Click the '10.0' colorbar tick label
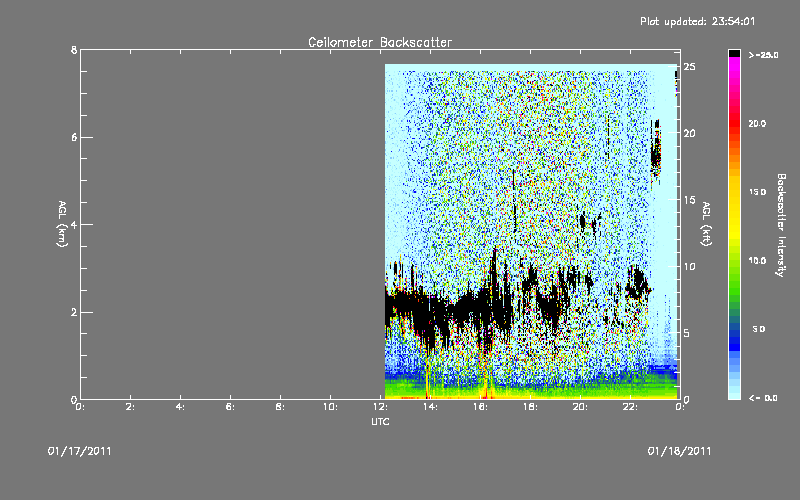 (757, 261)
